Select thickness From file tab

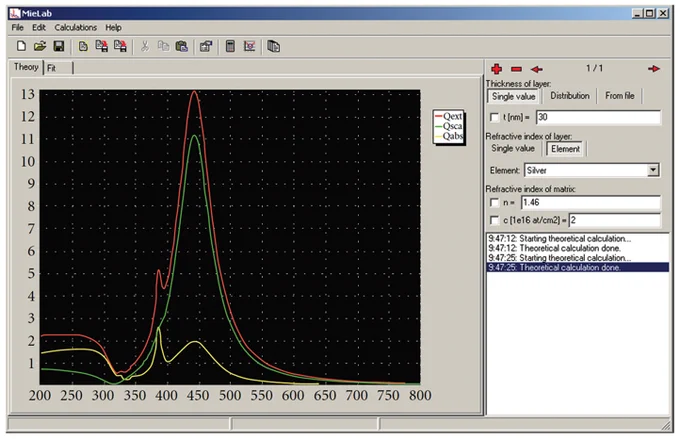[619, 95]
